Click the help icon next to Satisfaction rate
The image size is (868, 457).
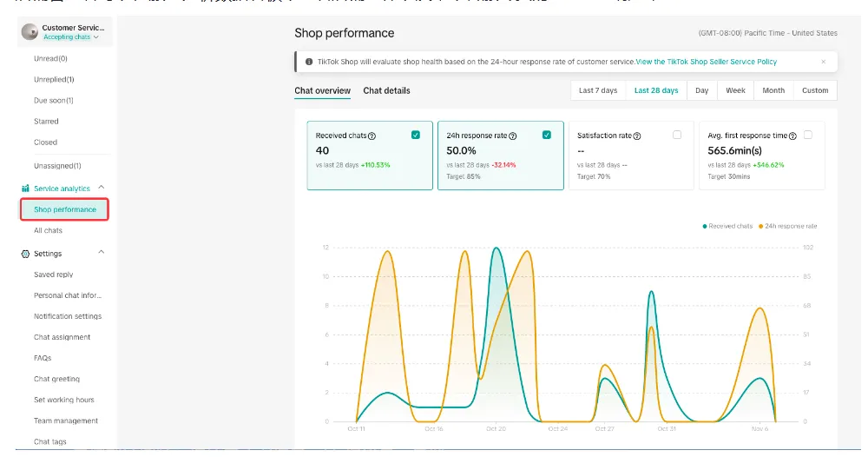point(637,136)
